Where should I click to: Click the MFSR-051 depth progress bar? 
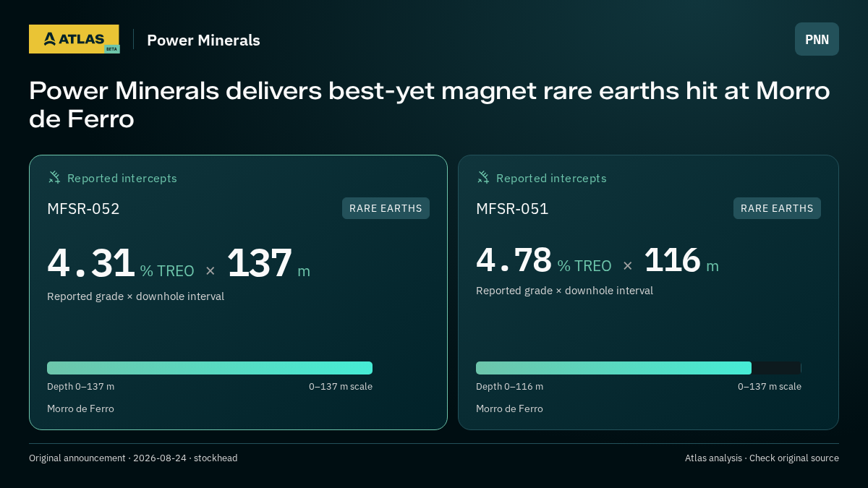click(x=639, y=368)
